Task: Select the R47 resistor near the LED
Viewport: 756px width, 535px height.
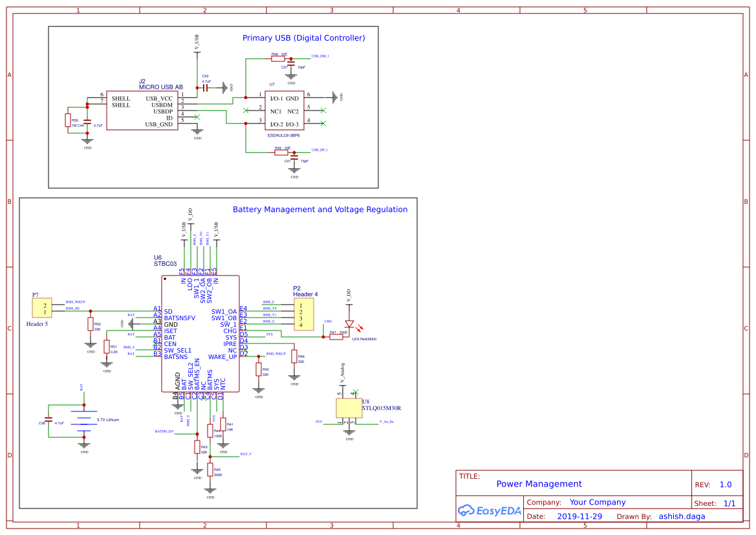Action: tap(336, 337)
